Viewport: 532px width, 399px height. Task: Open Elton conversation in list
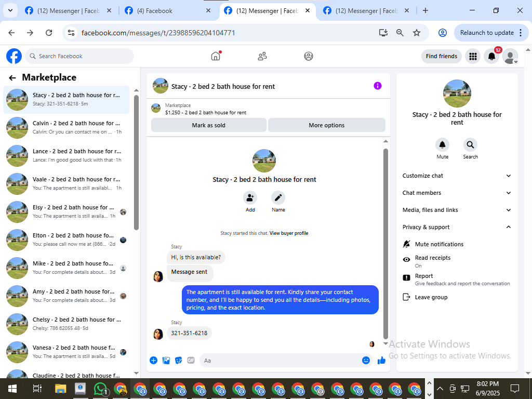click(66, 240)
